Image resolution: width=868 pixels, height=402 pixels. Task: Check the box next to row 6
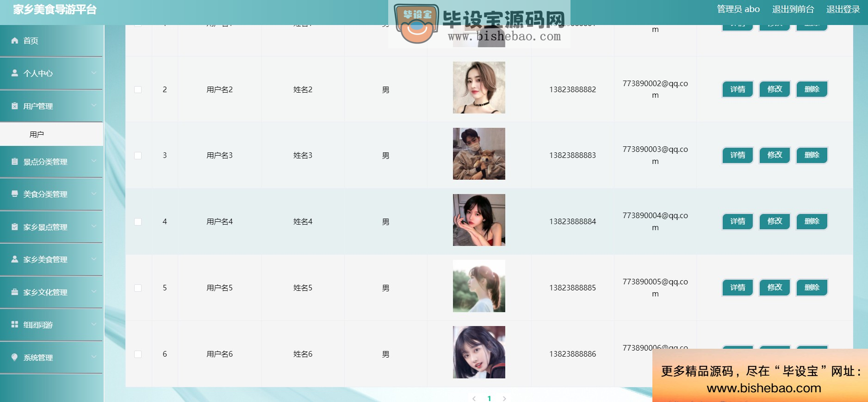pyautogui.click(x=138, y=354)
